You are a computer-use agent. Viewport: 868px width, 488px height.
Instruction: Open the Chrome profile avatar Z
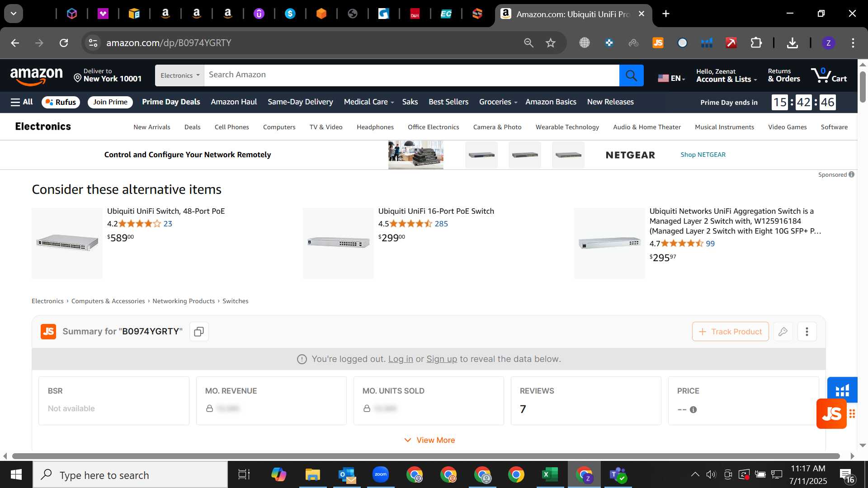(828, 43)
